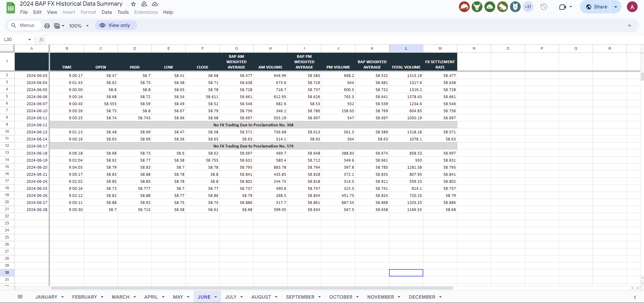Click the Meet camera icon
This screenshot has height=303, width=644.
[x=562, y=7]
